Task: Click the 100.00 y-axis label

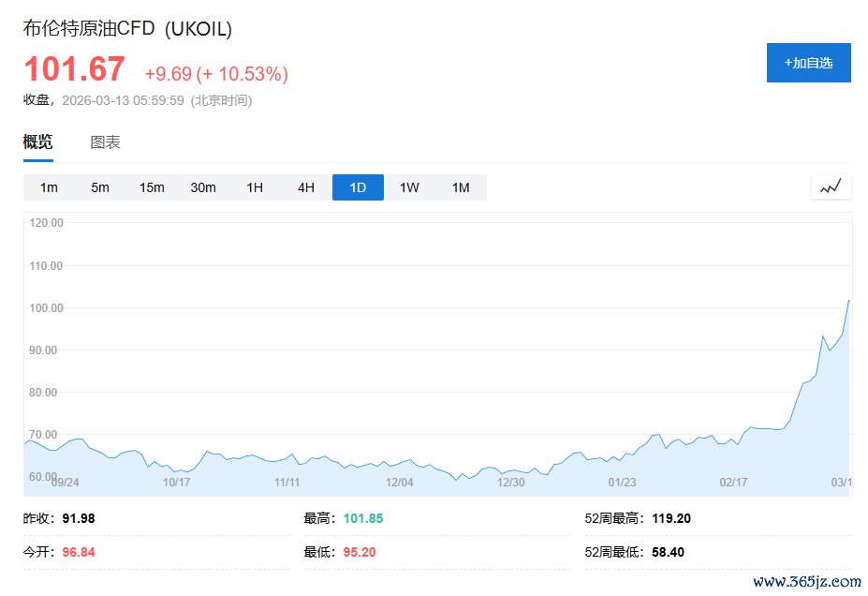Action: coord(47,308)
